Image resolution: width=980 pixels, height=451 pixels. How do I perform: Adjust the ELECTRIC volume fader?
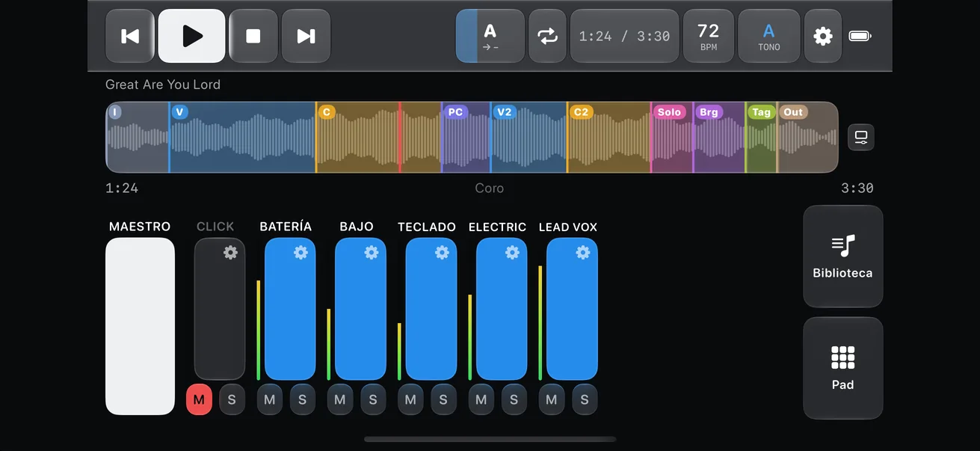click(x=502, y=309)
